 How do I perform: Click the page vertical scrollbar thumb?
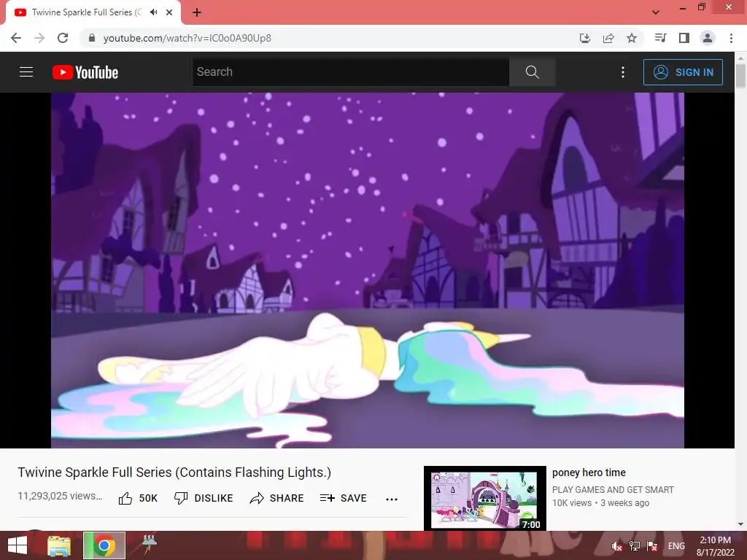[x=740, y=76]
